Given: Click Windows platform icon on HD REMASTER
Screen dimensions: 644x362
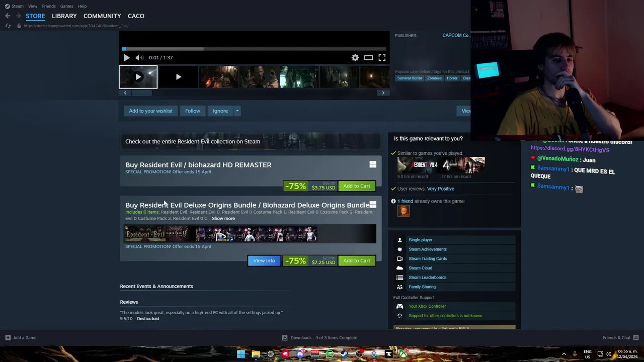Looking at the screenshot, I should pyautogui.click(x=373, y=164).
